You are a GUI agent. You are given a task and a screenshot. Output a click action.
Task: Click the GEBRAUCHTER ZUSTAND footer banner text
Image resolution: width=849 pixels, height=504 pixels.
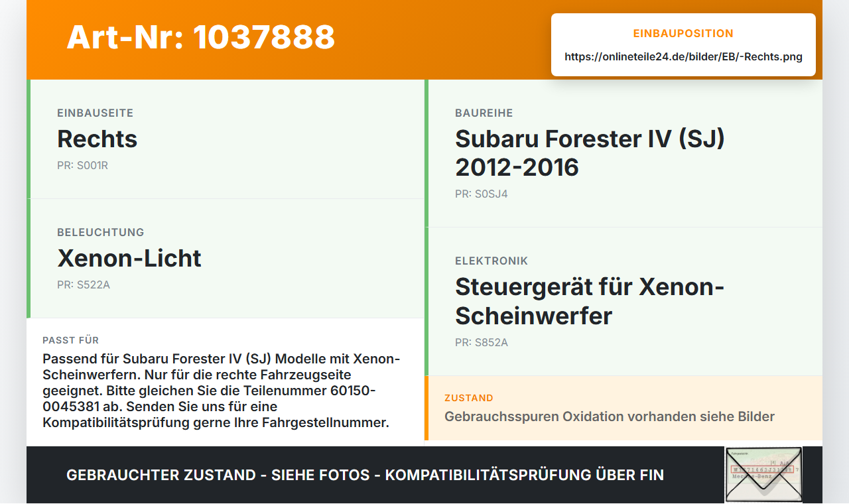tap(365, 475)
